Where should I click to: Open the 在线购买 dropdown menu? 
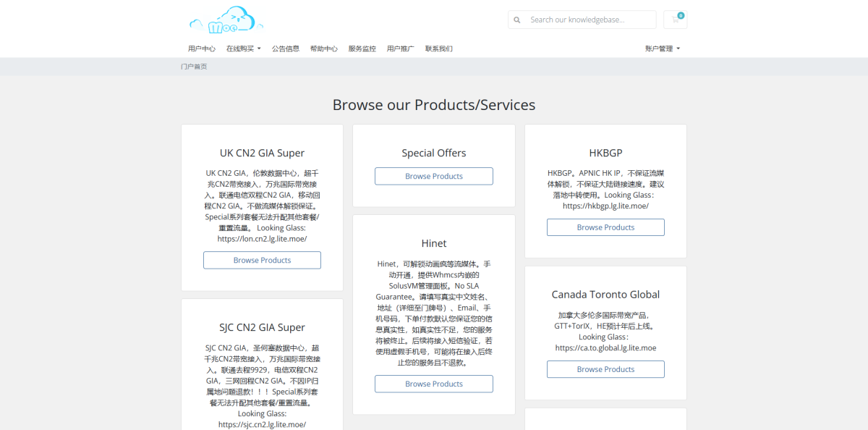click(243, 49)
